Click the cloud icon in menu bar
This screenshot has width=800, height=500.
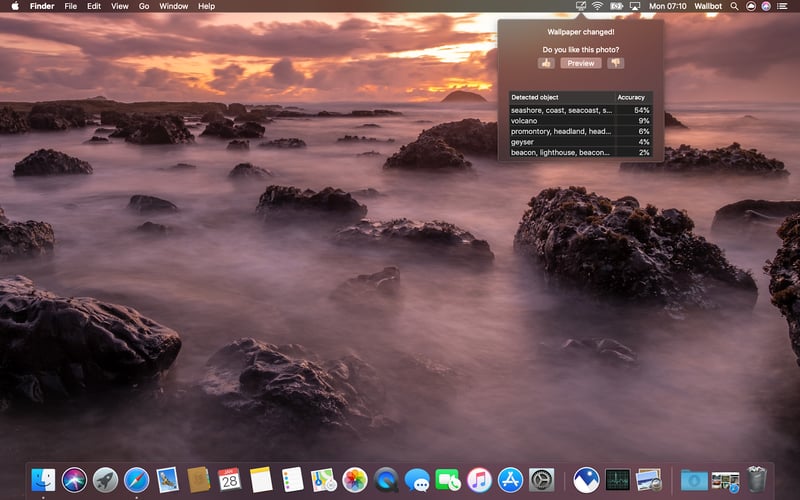pyautogui.click(x=751, y=6)
